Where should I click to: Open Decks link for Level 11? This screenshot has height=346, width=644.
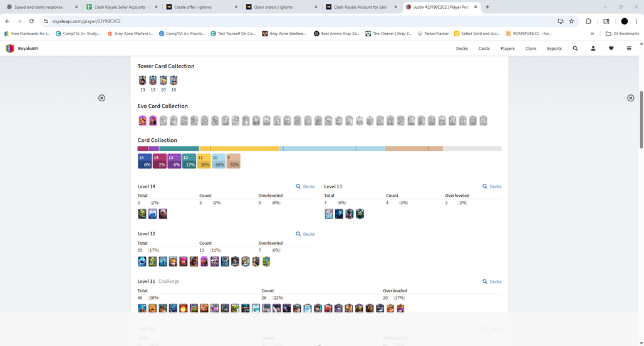[x=492, y=282]
